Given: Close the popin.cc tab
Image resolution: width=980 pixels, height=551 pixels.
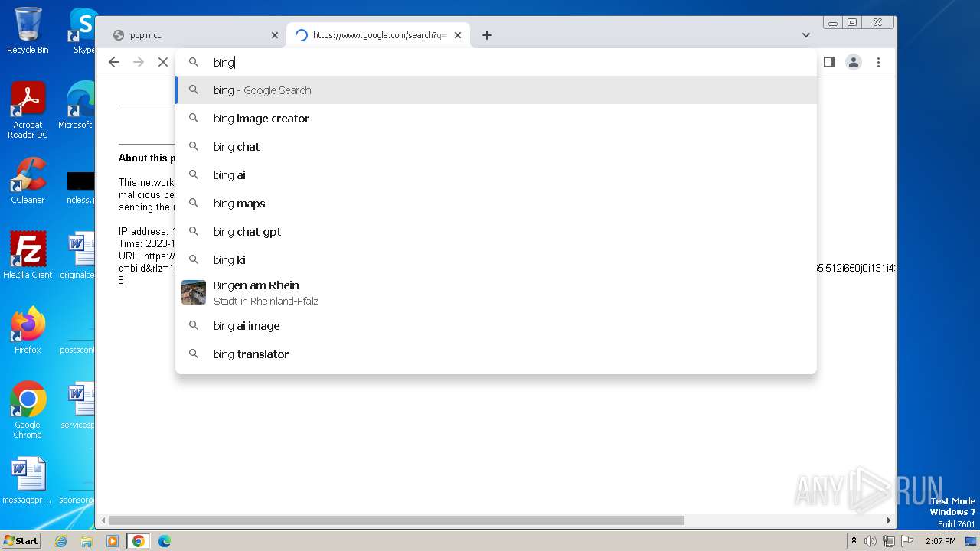Looking at the screenshot, I should (x=275, y=35).
